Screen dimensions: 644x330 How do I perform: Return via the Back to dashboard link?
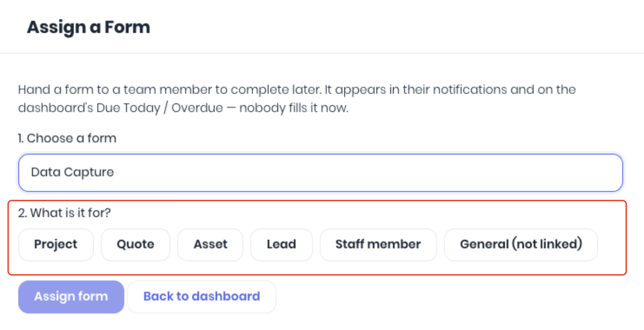(x=202, y=297)
